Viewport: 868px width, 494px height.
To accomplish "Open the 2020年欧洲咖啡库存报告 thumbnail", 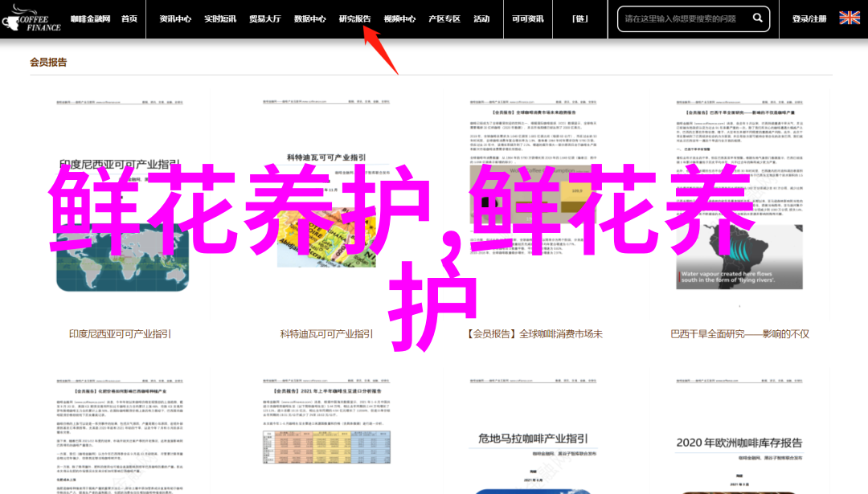I will (x=739, y=431).
